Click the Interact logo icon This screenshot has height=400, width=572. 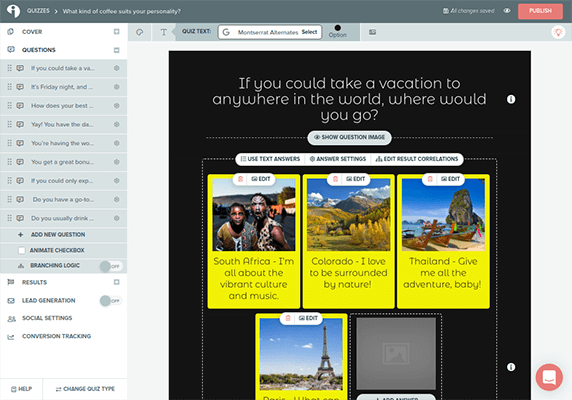point(13,11)
